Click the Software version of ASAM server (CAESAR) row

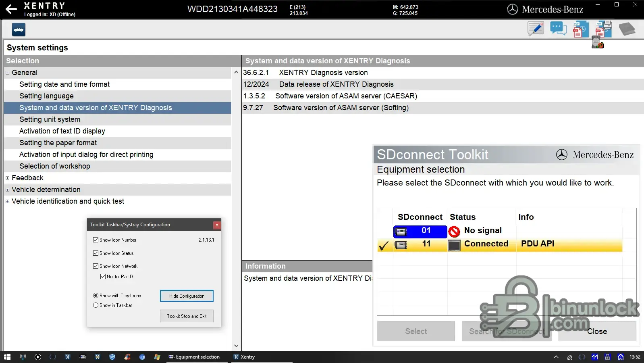click(443, 96)
